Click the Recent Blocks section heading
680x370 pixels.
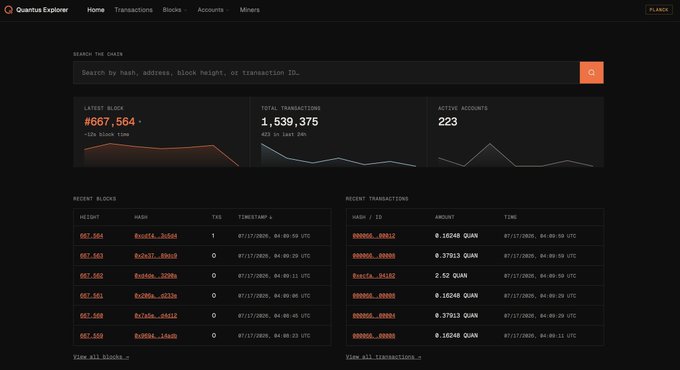click(x=95, y=199)
